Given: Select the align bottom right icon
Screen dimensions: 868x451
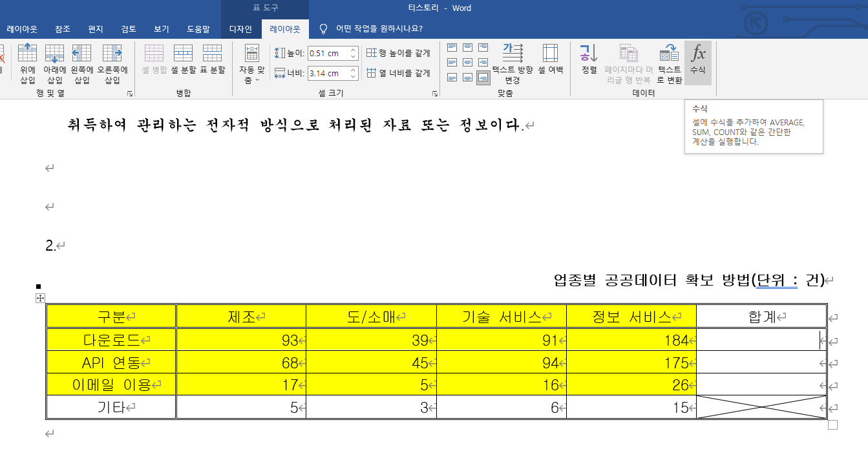Looking at the screenshot, I should [x=483, y=78].
